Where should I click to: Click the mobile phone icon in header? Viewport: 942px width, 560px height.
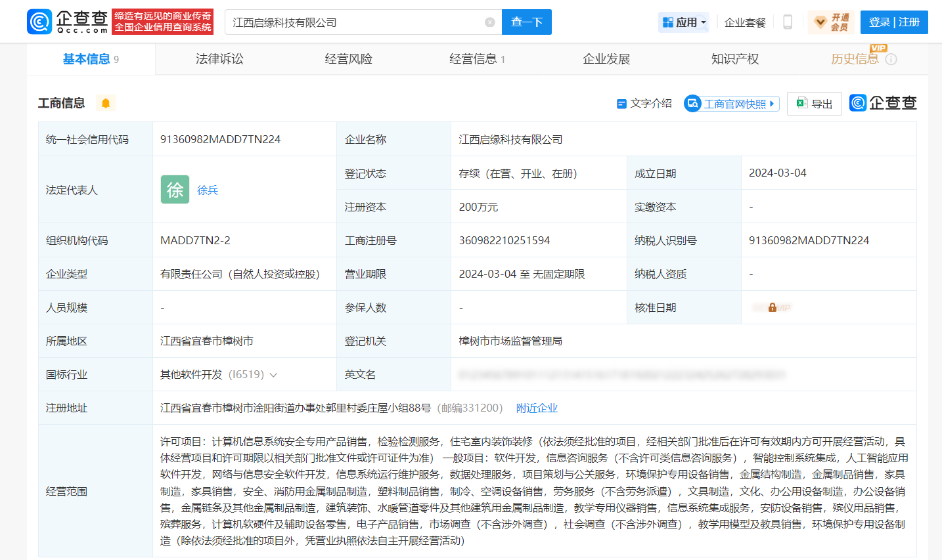tap(787, 22)
